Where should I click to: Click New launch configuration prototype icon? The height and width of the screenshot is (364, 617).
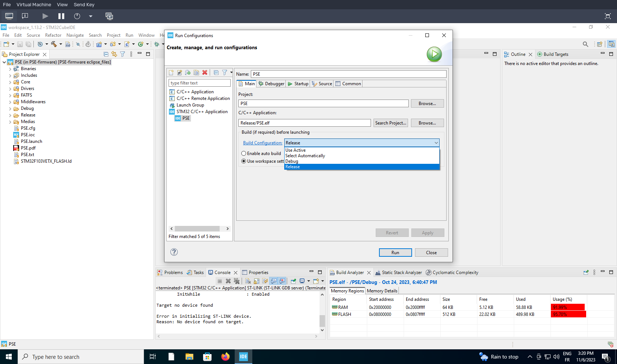click(180, 72)
